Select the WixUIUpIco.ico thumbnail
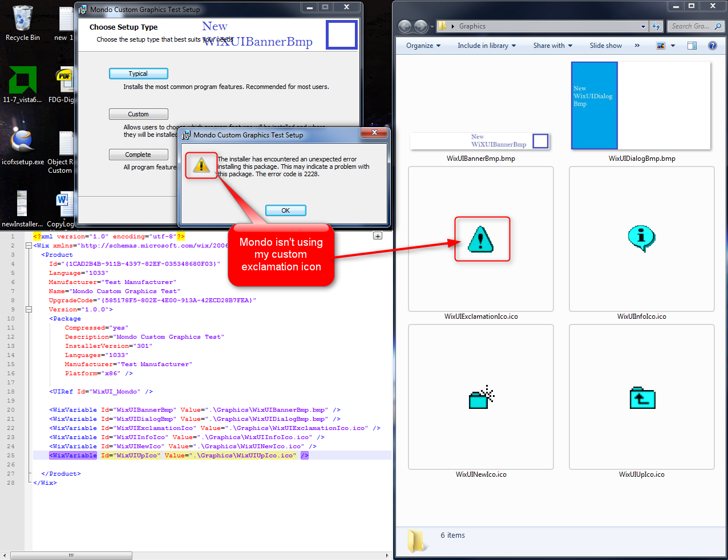This screenshot has height=560, width=728. pos(641,397)
